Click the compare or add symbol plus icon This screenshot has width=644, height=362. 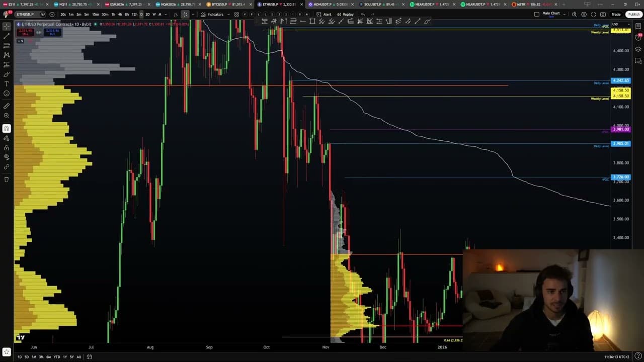point(52,14)
